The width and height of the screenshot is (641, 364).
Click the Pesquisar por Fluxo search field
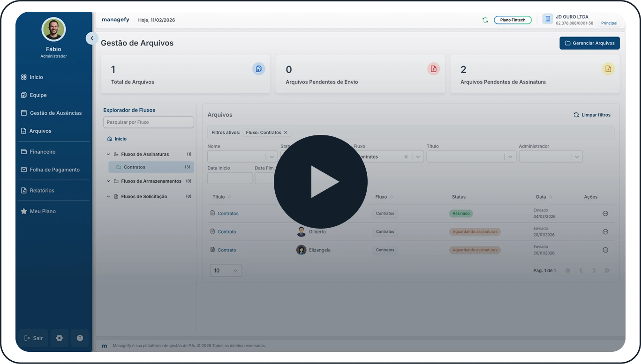148,122
